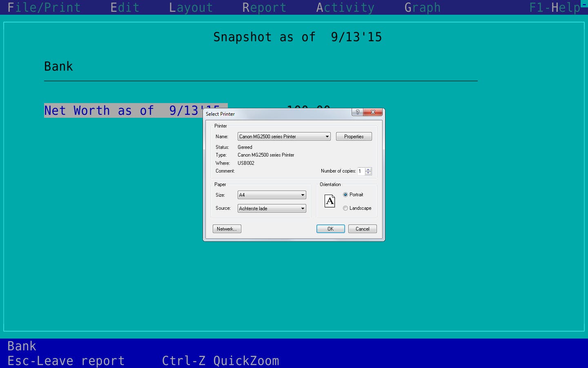Close the Select Printer dialog
The width and height of the screenshot is (588, 368).
(373, 112)
